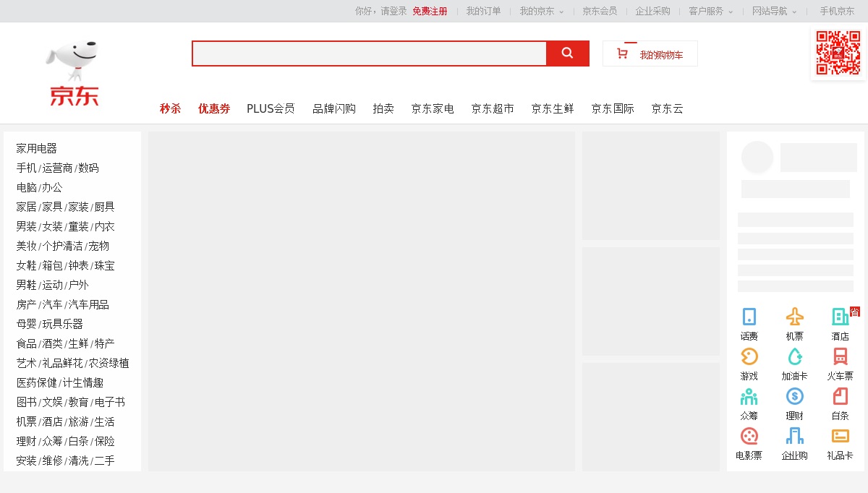Open the 家具 category

tap(52, 207)
